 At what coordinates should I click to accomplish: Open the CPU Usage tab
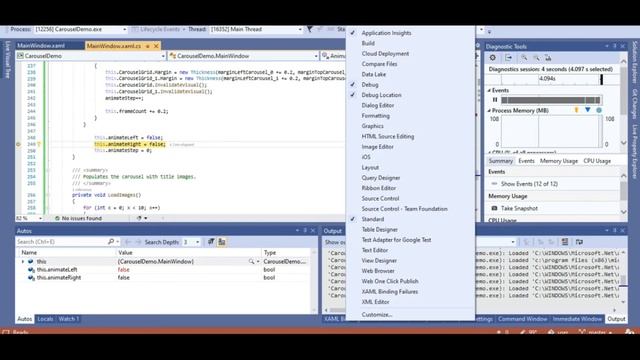click(597, 161)
